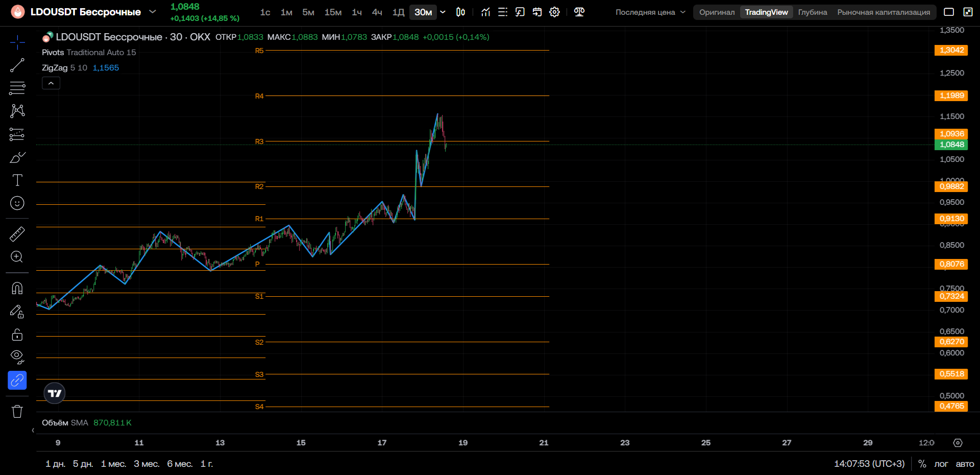980x475 pixels.
Task: Open the indicator templates list icon
Action: [x=503, y=12]
